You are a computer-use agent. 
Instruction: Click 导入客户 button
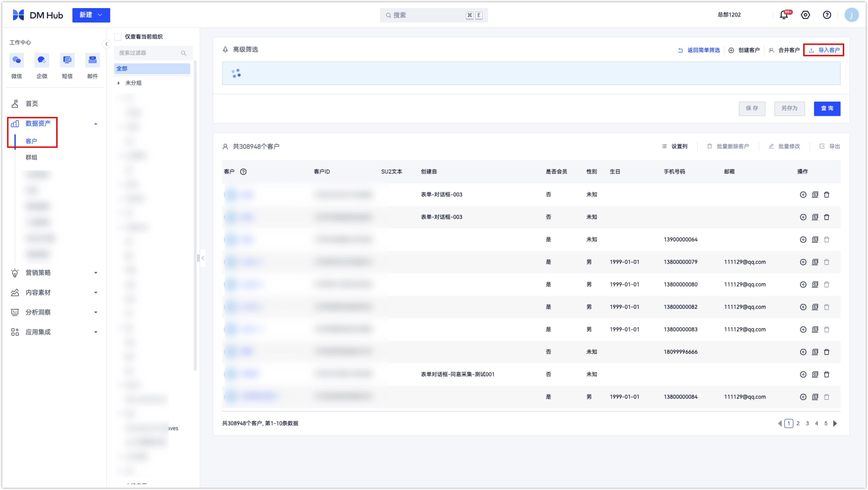tap(824, 50)
